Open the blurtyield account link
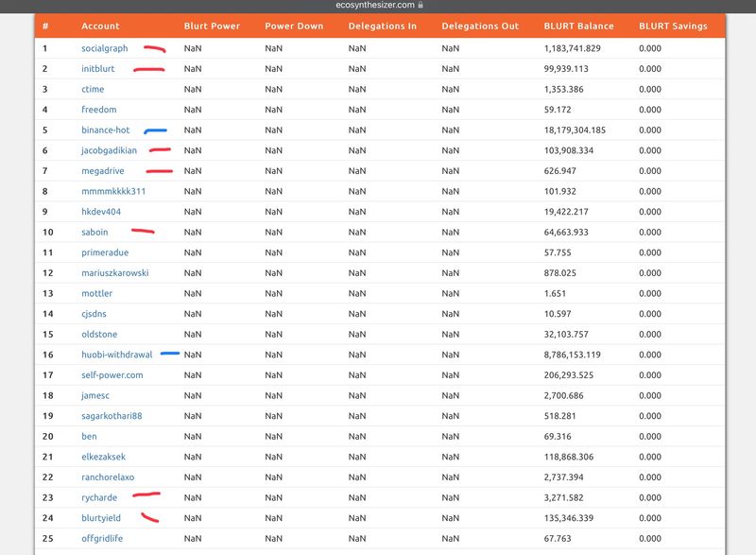The width and height of the screenshot is (756, 555). [x=101, y=518]
